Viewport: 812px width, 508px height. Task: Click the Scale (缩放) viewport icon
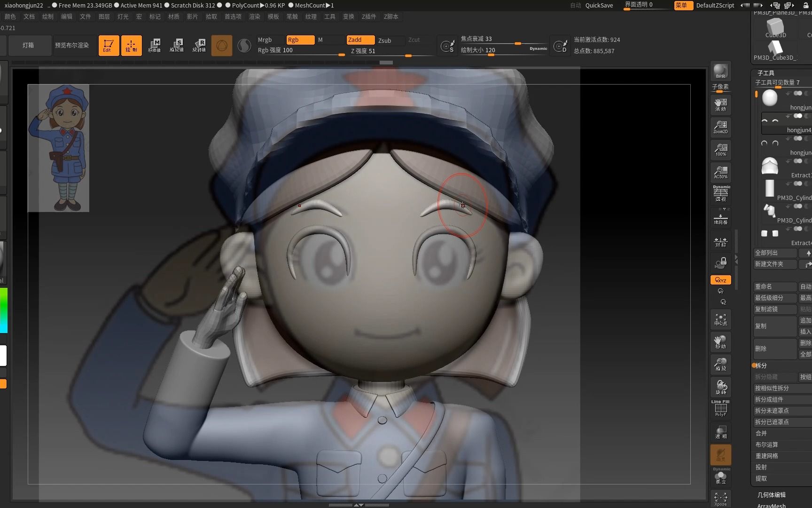(x=720, y=365)
